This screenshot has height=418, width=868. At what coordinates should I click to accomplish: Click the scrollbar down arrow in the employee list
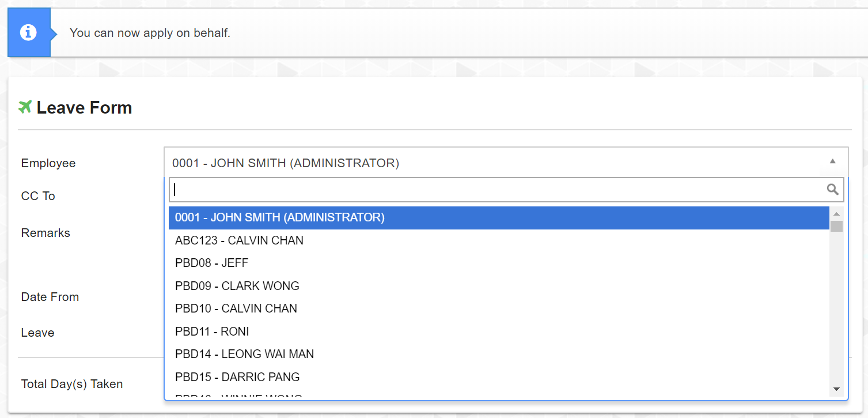836,389
